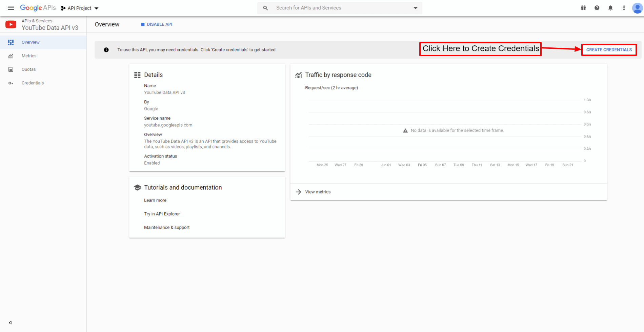The width and height of the screenshot is (644, 332).
Task: Open the Quotas sidebar page
Action: (43, 69)
